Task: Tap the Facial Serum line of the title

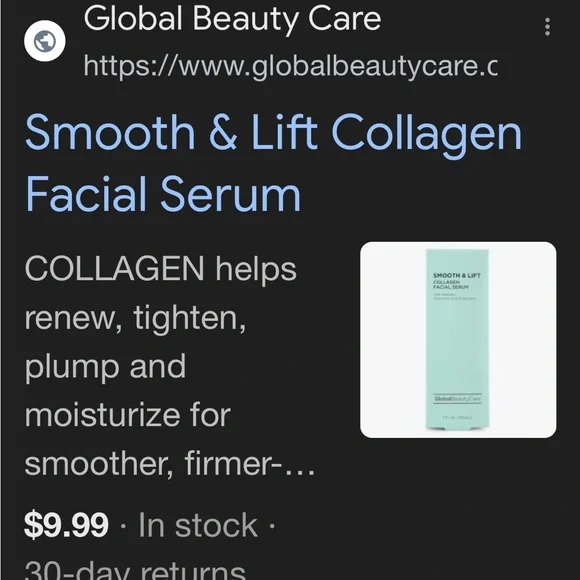Action: 163,194
